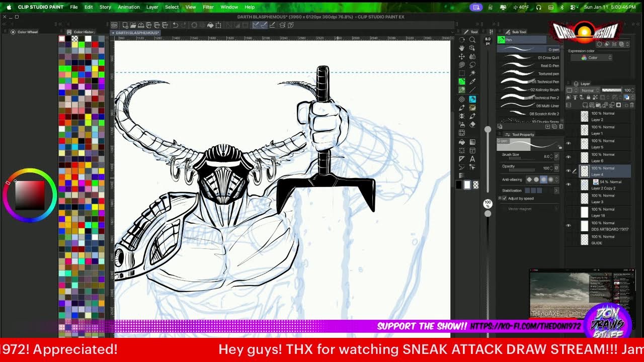
Task: Expand Adjust by speed plus icon
Action: pos(500,198)
